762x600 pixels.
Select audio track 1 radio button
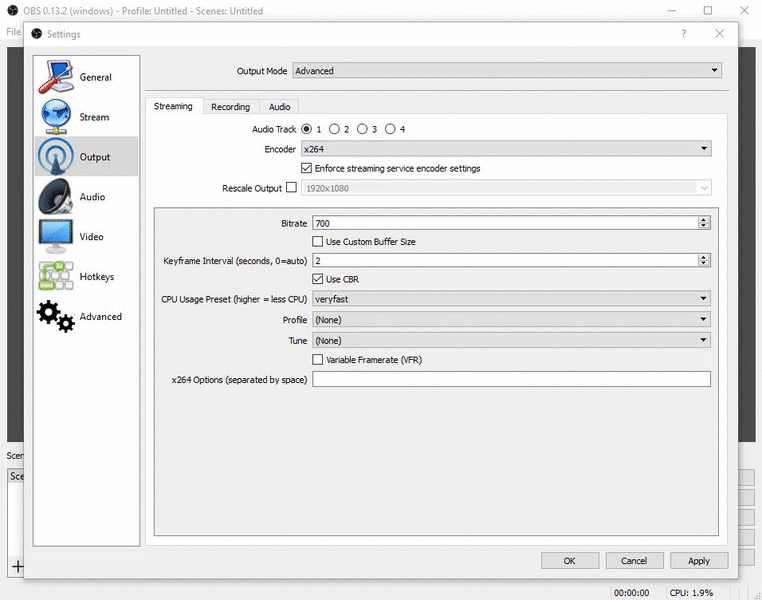tap(306, 129)
